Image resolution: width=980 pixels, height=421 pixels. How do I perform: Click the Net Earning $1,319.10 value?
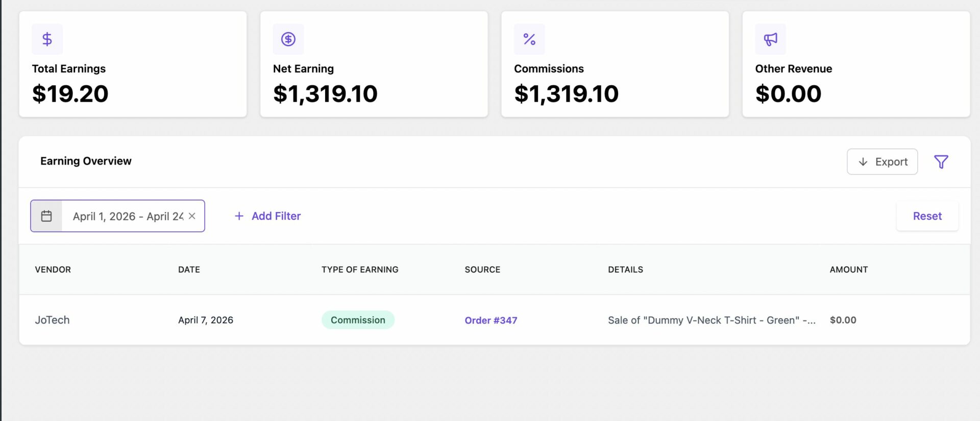click(325, 94)
